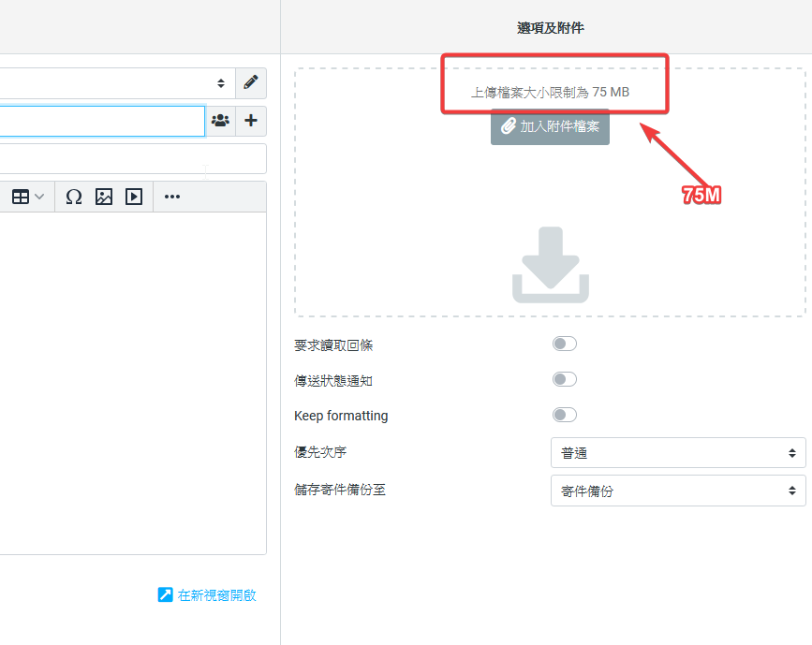Toggle the 傳送狀態通知 switch

pos(564,380)
